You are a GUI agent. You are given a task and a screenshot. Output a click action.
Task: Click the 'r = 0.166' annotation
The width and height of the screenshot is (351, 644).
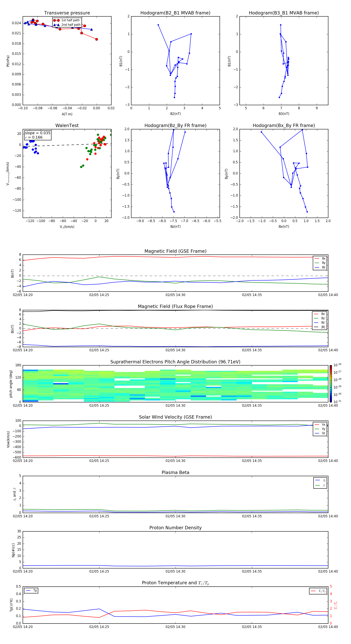pos(34,137)
